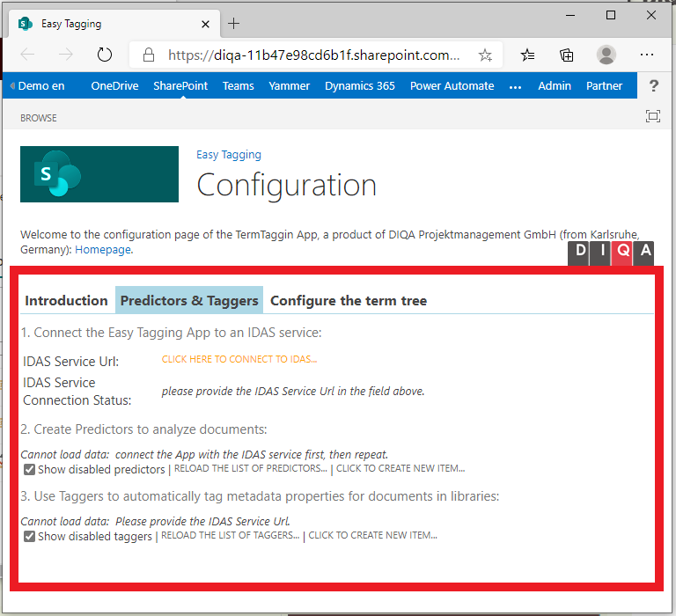Open a new browser tab
The width and height of the screenshot is (676, 616).
234,24
